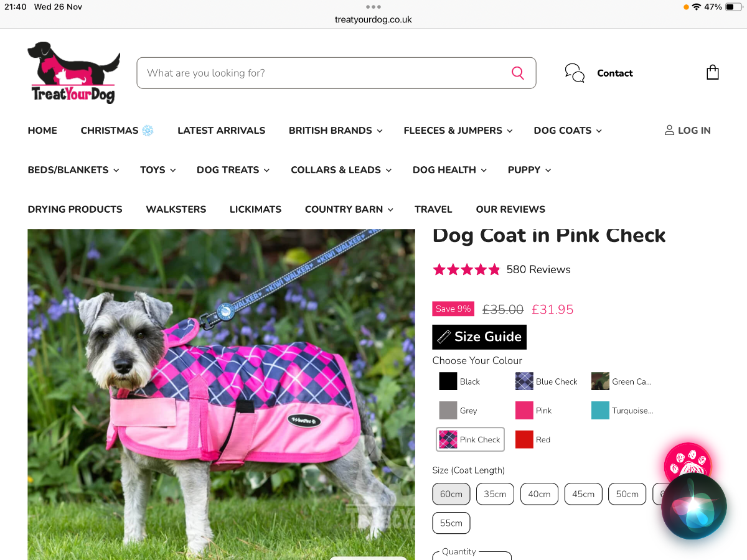
Task: Open the 580 Reviews link
Action: click(x=538, y=269)
